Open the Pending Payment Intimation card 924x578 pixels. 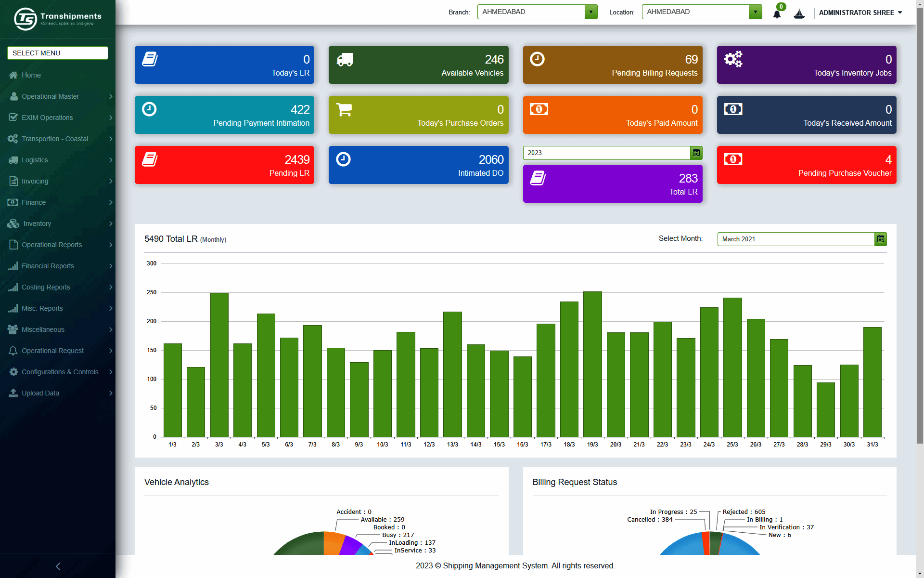[224, 115]
